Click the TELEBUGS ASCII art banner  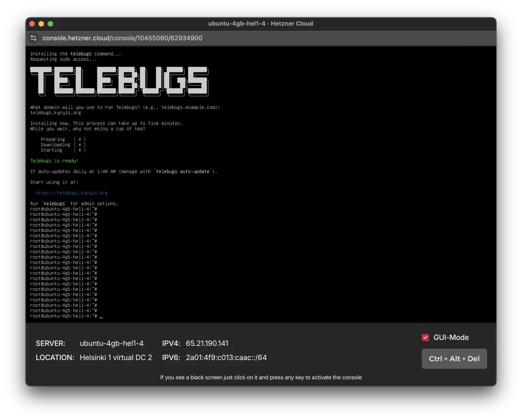click(119, 82)
